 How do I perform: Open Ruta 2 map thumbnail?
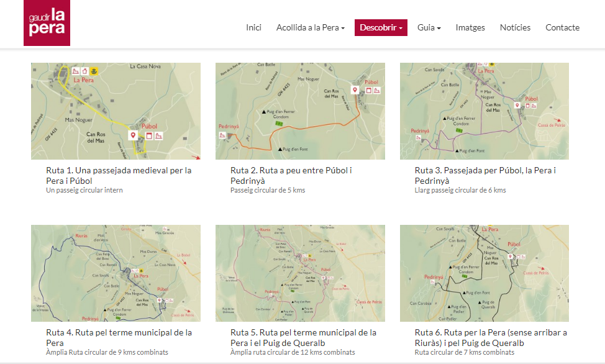tap(300, 111)
